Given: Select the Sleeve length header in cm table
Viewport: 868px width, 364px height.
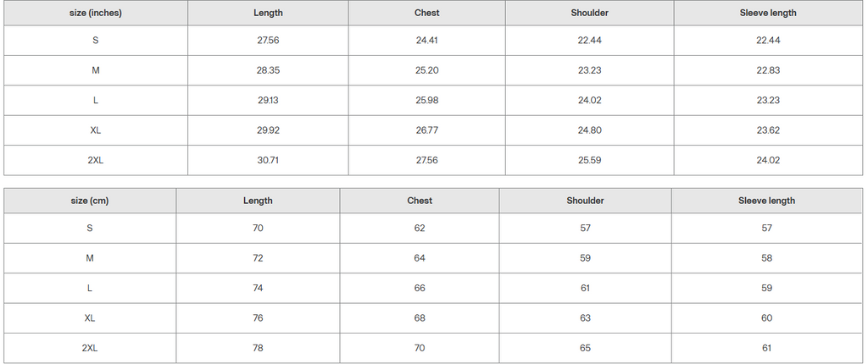Looking at the screenshot, I should point(766,201).
